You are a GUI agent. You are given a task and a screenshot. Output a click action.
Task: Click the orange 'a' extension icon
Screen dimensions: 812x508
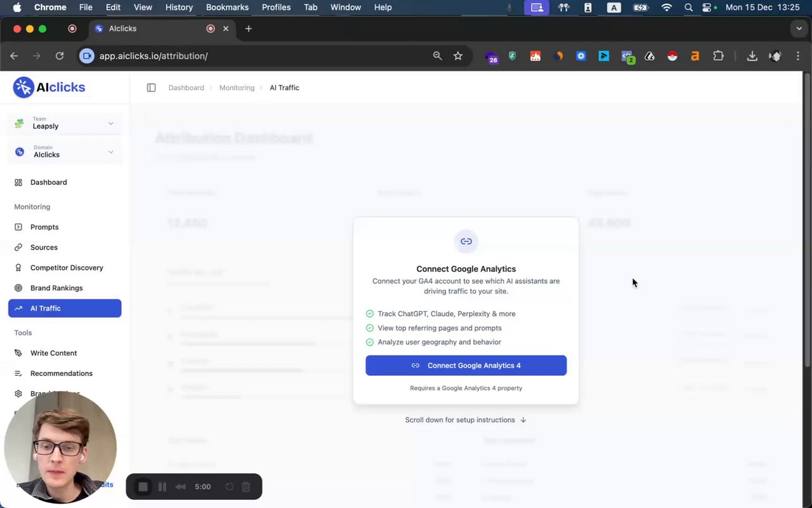pos(695,56)
